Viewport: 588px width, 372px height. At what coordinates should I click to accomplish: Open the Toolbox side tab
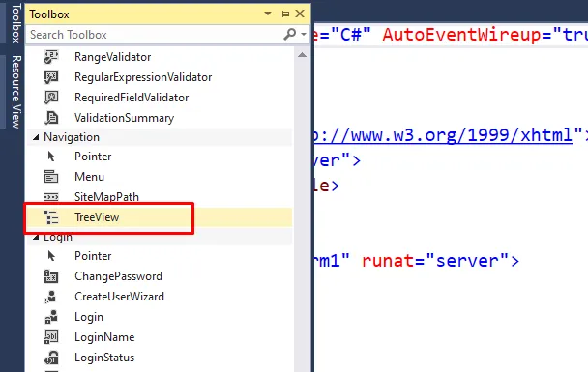coord(15,23)
